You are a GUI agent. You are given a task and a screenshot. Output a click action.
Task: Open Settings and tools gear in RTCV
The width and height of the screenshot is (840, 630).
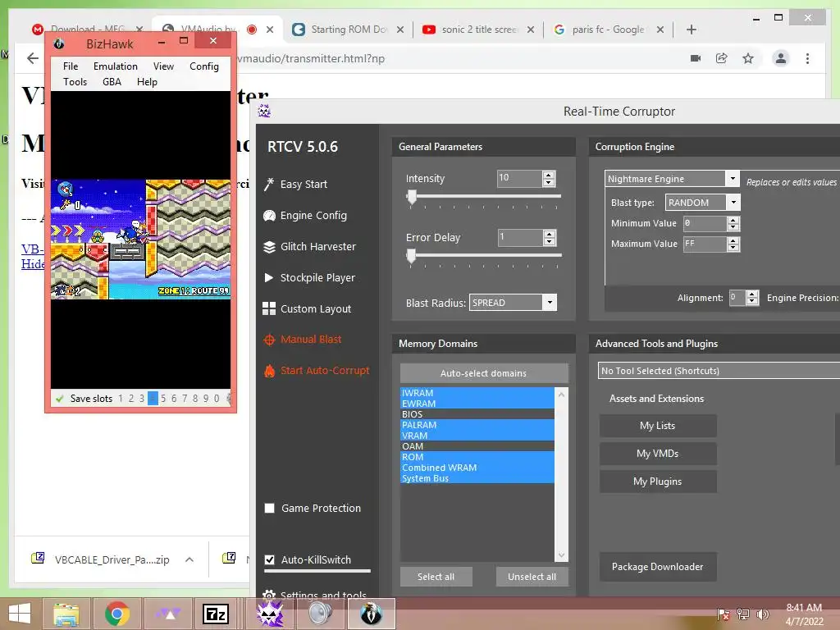269,595
